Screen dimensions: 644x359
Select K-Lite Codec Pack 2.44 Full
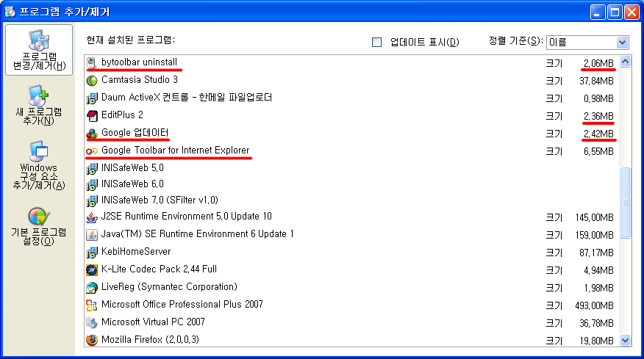tap(160, 269)
